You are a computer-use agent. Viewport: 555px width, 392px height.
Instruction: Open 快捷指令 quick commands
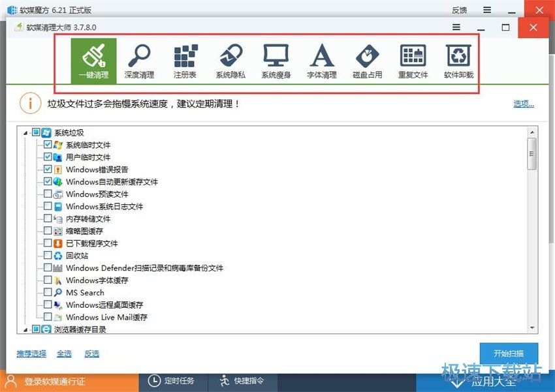(242, 381)
